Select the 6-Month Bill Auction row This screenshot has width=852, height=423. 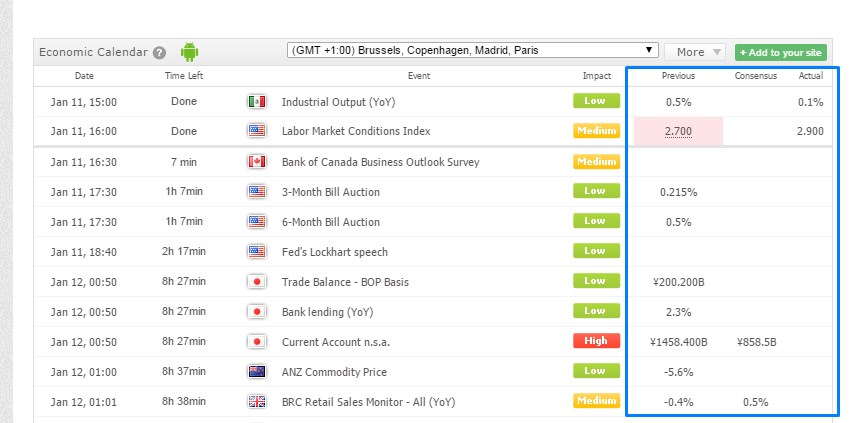tap(331, 222)
